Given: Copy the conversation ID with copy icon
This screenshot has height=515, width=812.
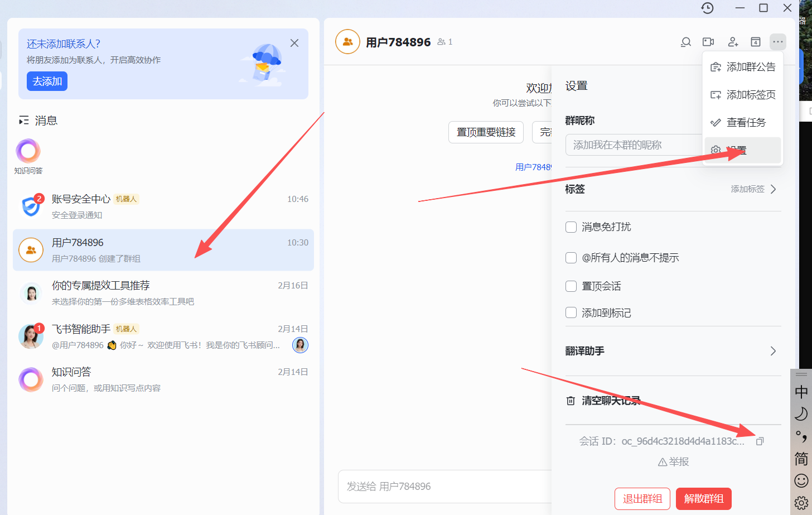Looking at the screenshot, I should point(760,441).
